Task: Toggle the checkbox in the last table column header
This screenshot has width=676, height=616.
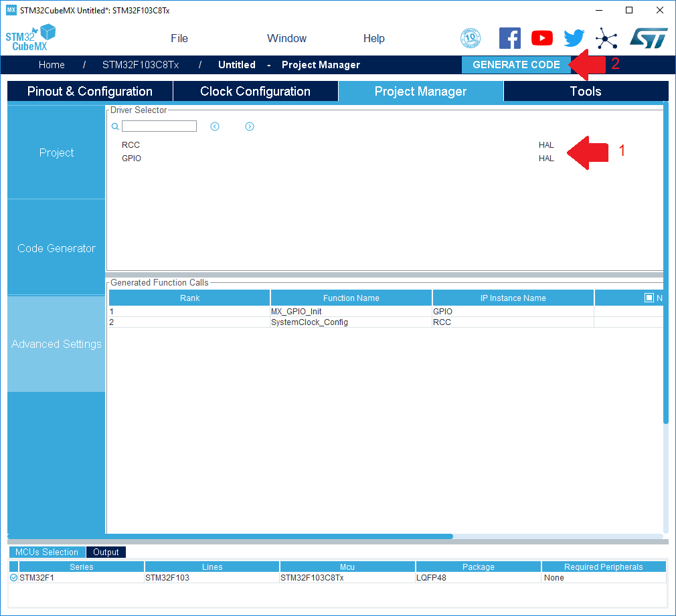Action: (x=649, y=298)
